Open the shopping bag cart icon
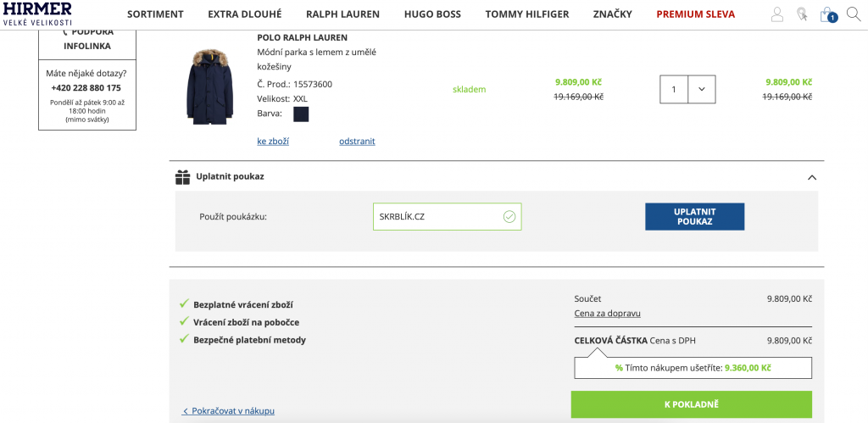Image resolution: width=868 pixels, height=423 pixels. 828,14
